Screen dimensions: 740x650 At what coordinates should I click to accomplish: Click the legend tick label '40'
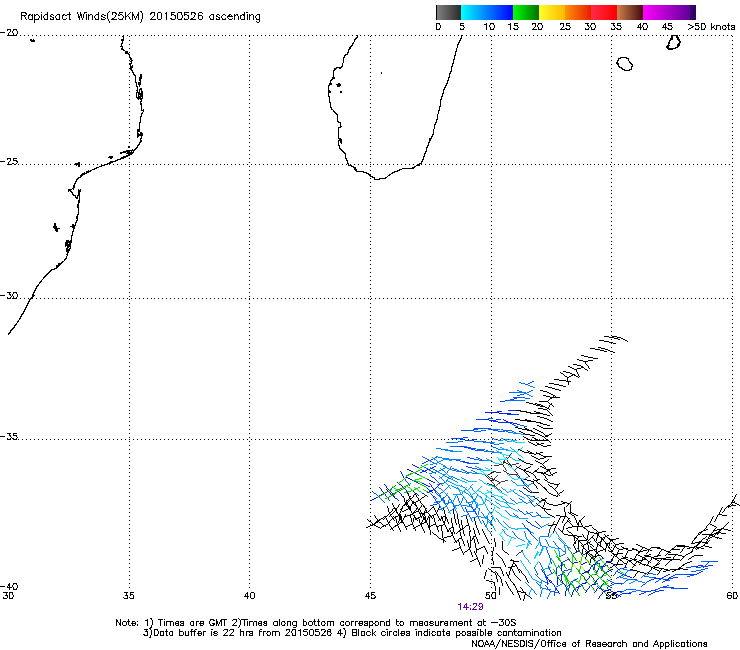click(x=642, y=27)
